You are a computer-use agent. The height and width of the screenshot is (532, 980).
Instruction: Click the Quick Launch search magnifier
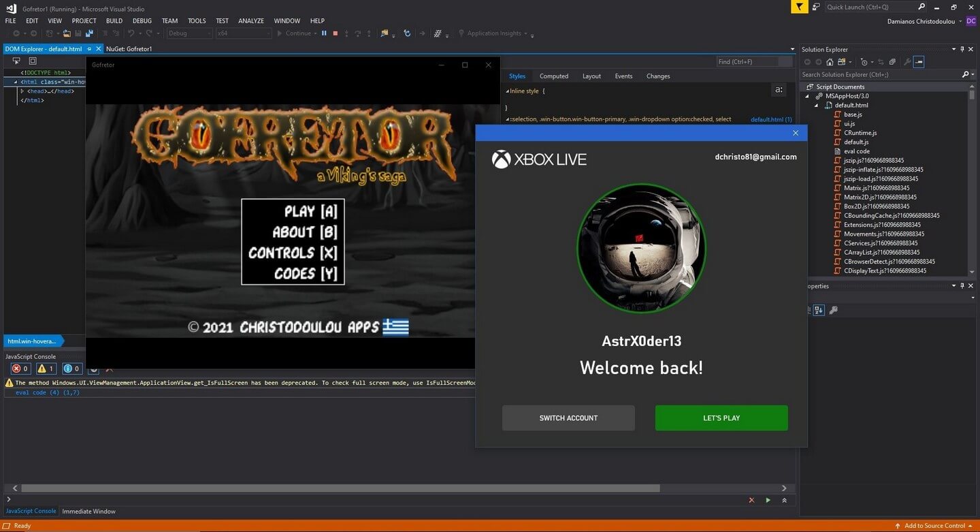(921, 7)
